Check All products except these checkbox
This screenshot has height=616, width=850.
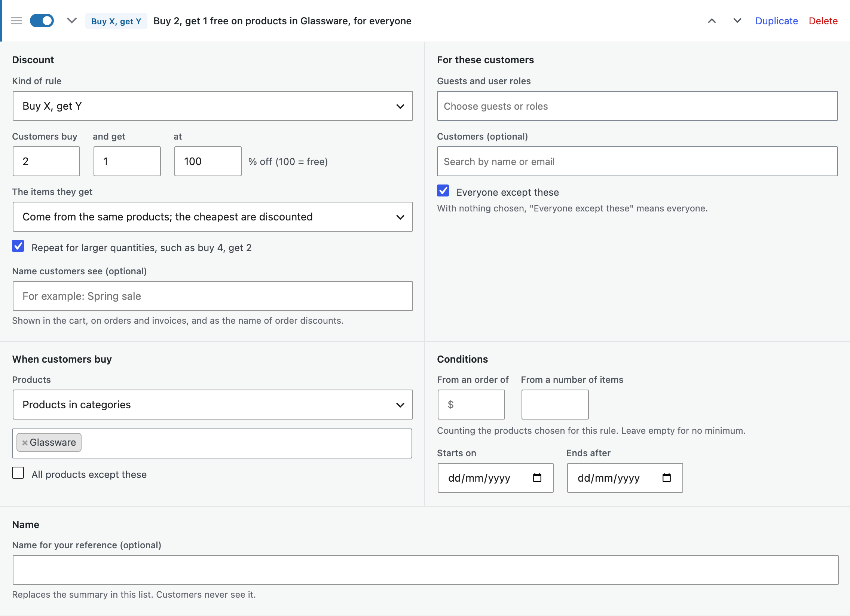point(18,473)
